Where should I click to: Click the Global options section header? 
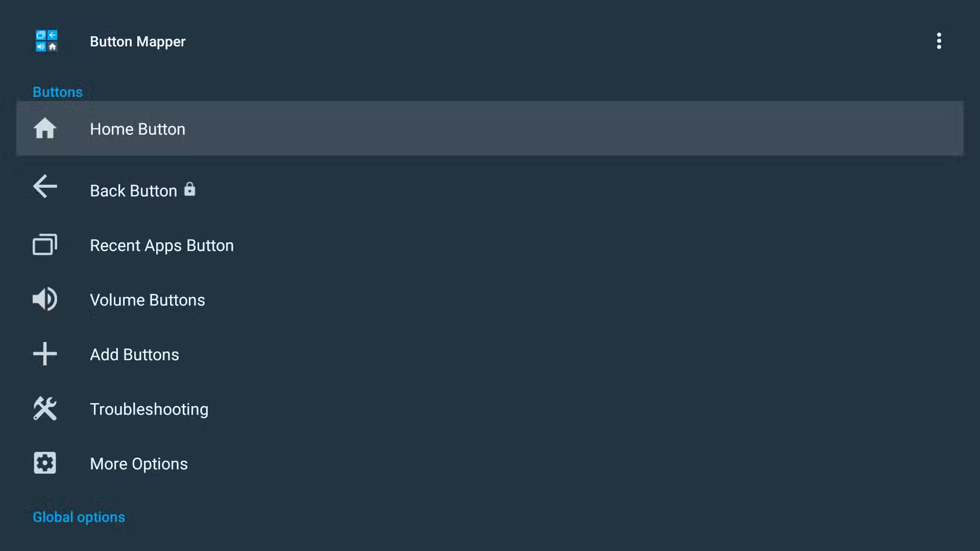78,517
